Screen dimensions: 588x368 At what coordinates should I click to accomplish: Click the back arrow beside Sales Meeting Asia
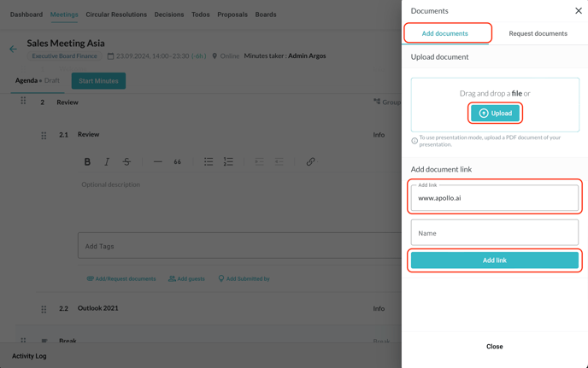pos(13,49)
